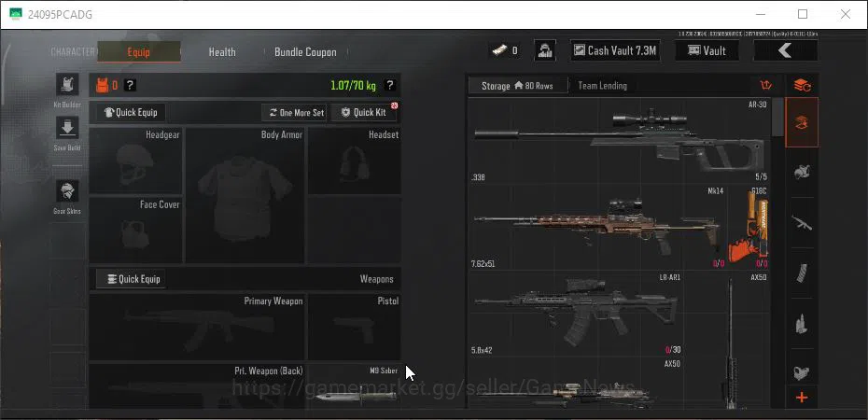Screen dimensions: 868x420
Task: Open the Cash Vault 7.3M button
Action: (x=615, y=50)
